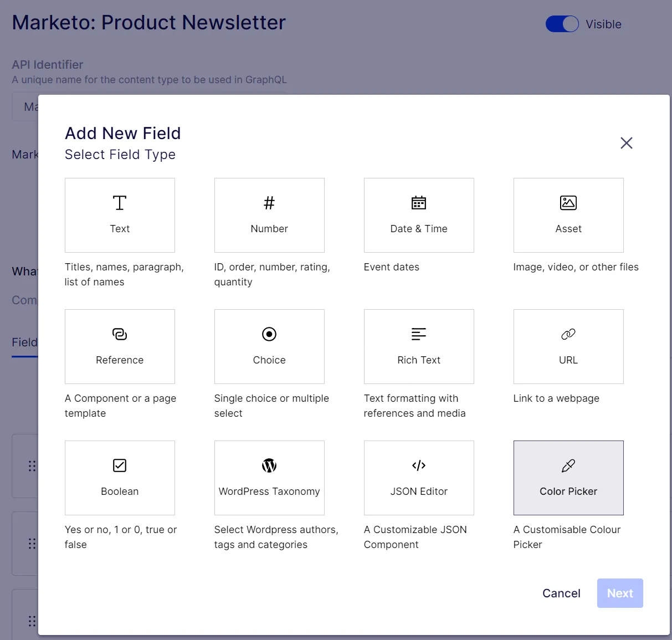Click the 'Add New Field' dialog heading
Image resolution: width=672 pixels, height=640 pixels.
tap(123, 133)
